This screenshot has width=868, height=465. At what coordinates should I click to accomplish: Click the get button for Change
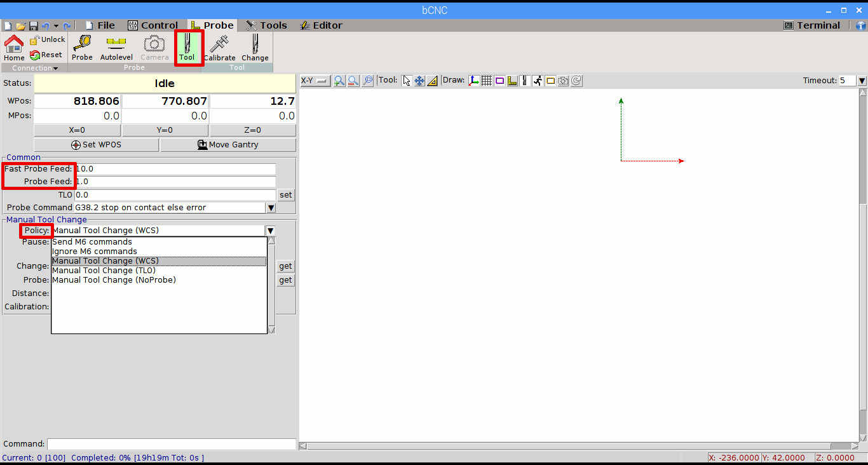[286, 266]
